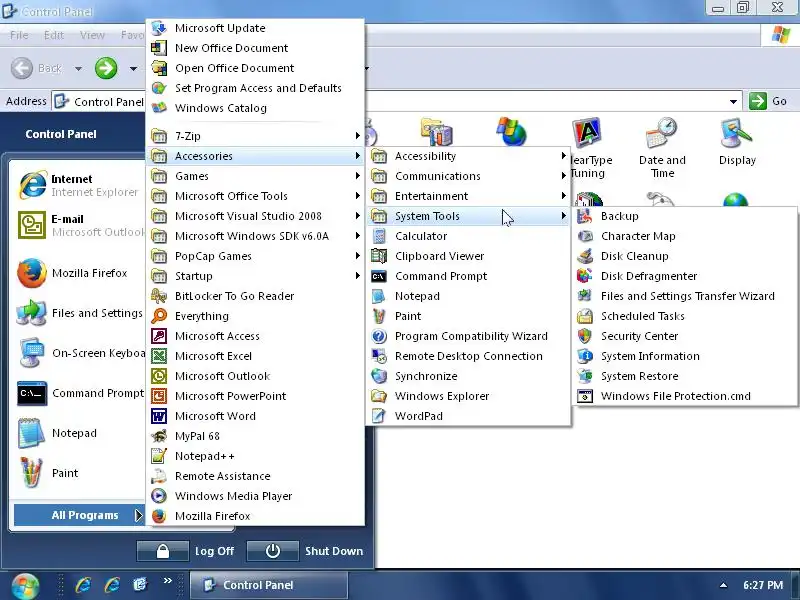Expand the Startup submenu
The image size is (800, 600).
(x=255, y=276)
